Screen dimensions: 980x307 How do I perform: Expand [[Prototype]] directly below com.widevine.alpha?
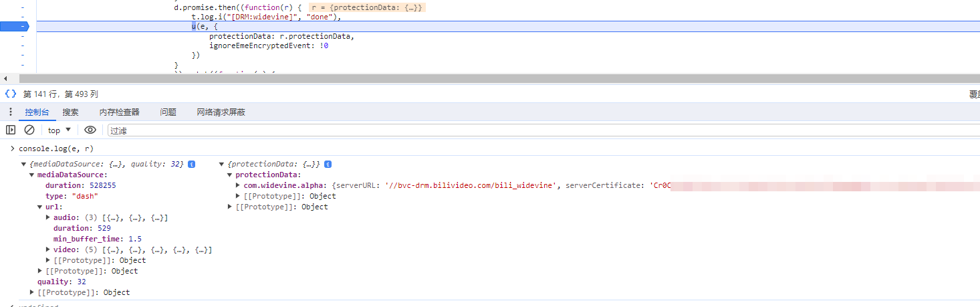(239, 196)
